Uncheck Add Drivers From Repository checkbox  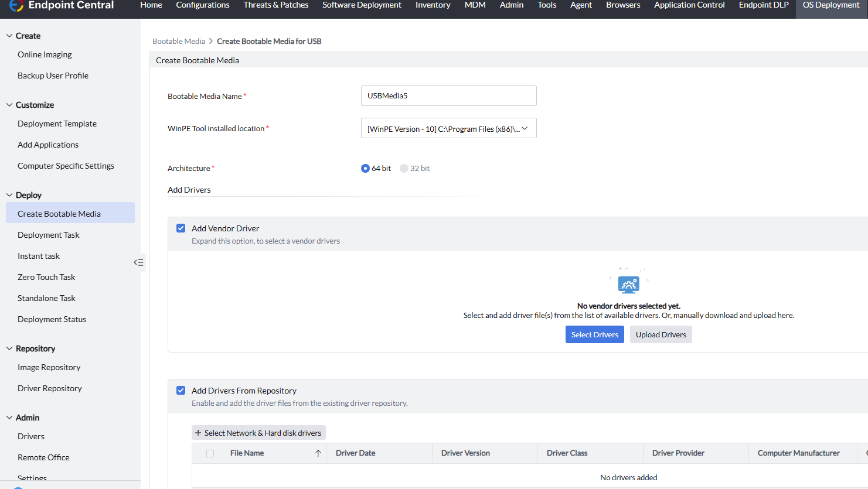pyautogui.click(x=181, y=391)
